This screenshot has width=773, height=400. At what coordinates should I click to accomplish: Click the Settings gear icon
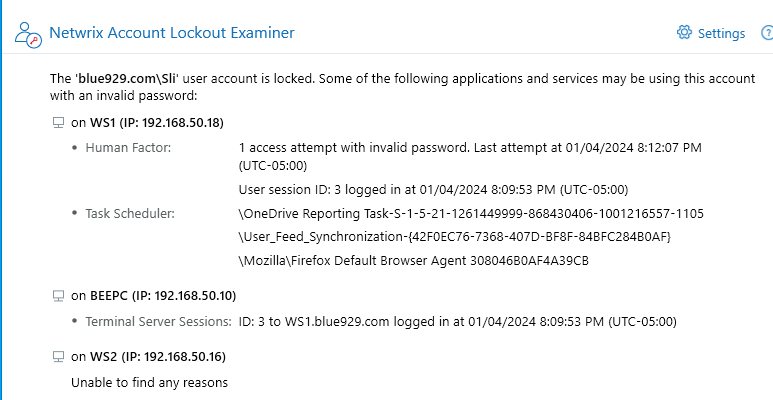[684, 33]
